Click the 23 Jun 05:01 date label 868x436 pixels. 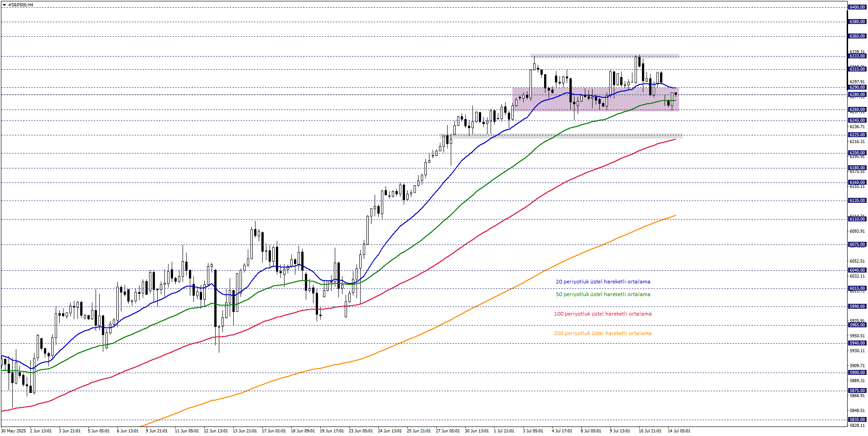361,431
